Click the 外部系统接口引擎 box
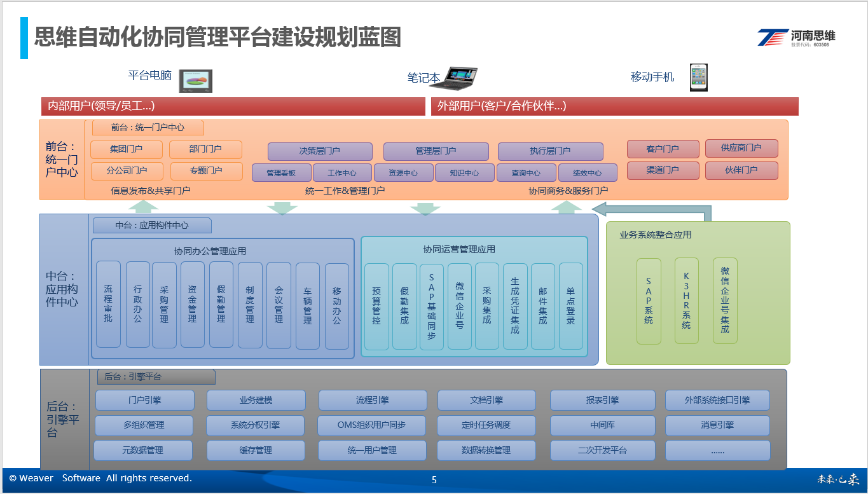This screenshot has height=494, width=868. tap(718, 400)
